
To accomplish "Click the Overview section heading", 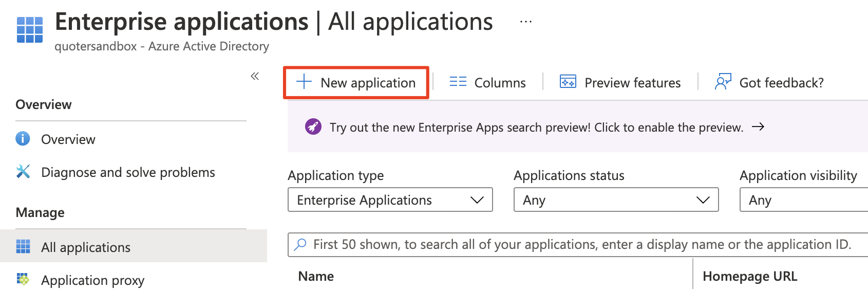I will (44, 104).
